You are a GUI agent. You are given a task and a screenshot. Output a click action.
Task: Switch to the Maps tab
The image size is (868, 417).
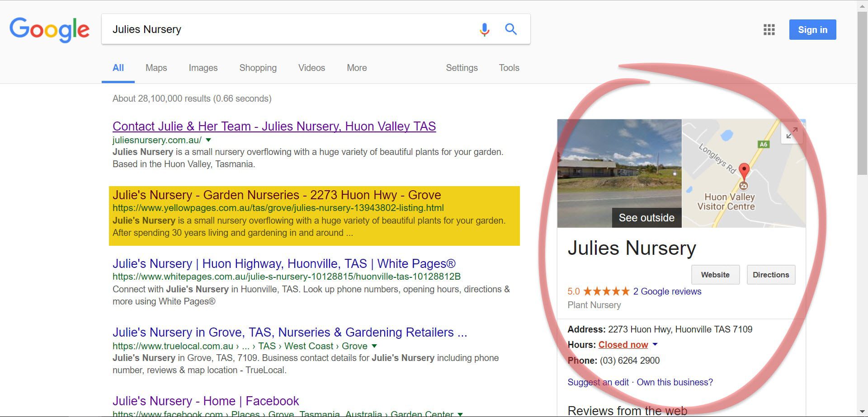pos(156,68)
